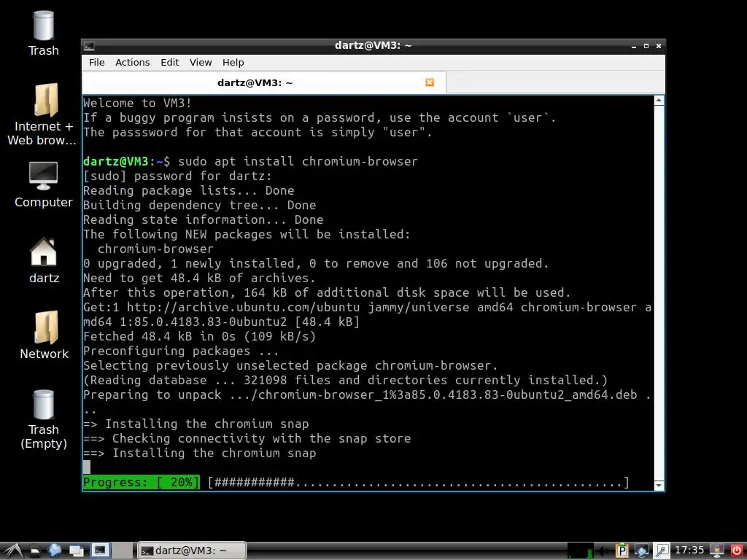
Task: Minimize the terminal window
Action: (x=634, y=46)
